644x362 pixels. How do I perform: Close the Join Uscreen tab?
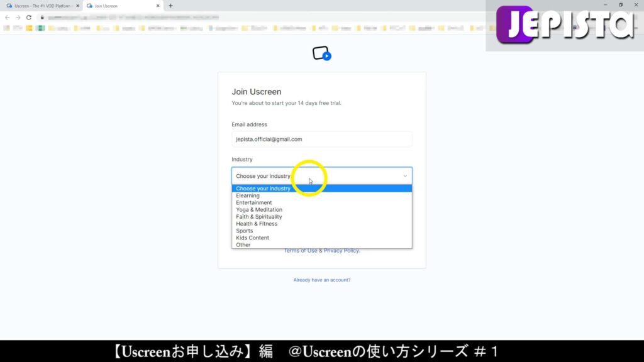pos(157,6)
